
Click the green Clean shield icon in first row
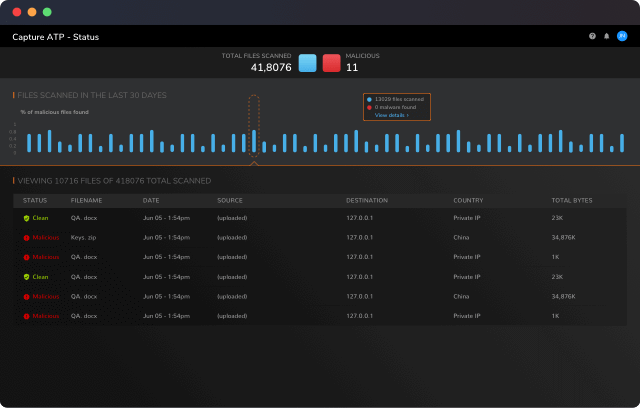(x=27, y=217)
